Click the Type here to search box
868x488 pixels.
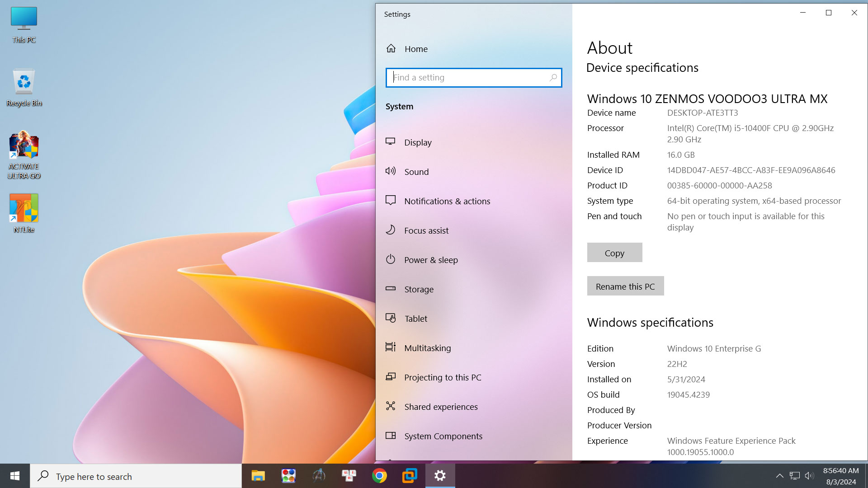pos(136,476)
